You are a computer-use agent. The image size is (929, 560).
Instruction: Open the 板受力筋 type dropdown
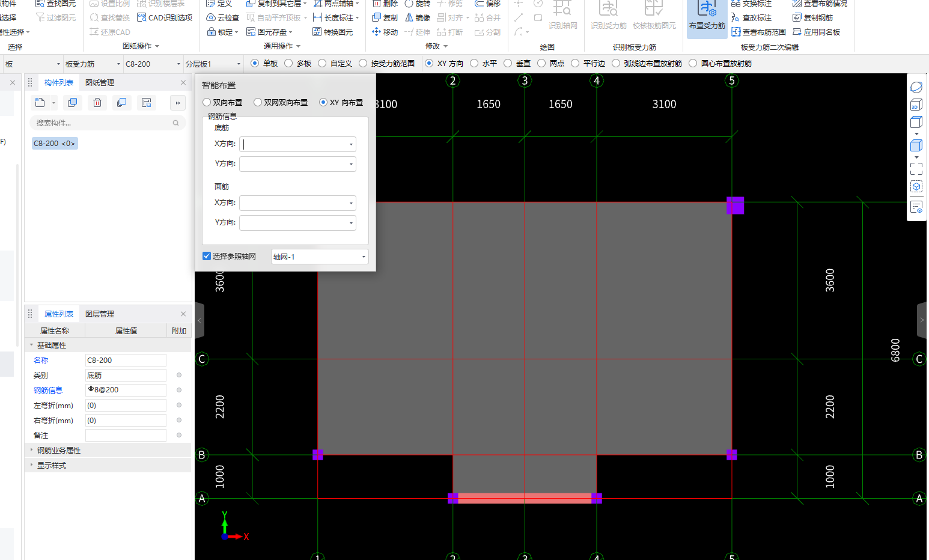pos(93,64)
